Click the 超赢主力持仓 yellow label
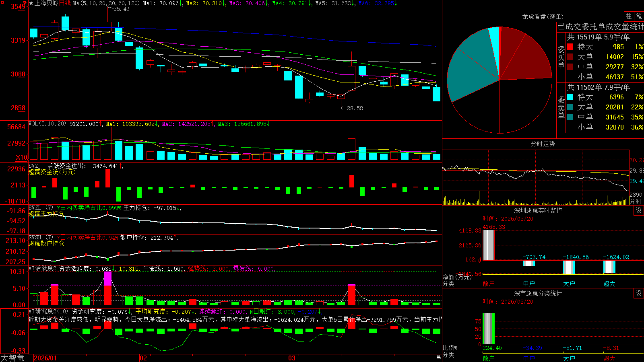Viewport: 644px width, 362px height. pos(46,214)
